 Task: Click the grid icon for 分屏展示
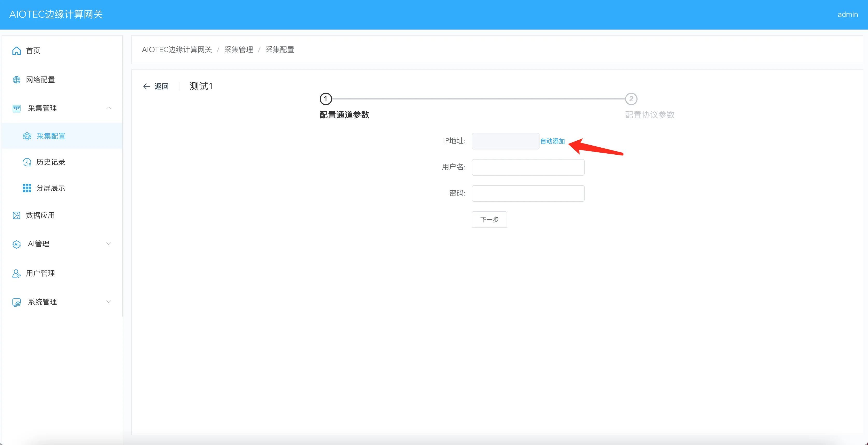pos(27,188)
